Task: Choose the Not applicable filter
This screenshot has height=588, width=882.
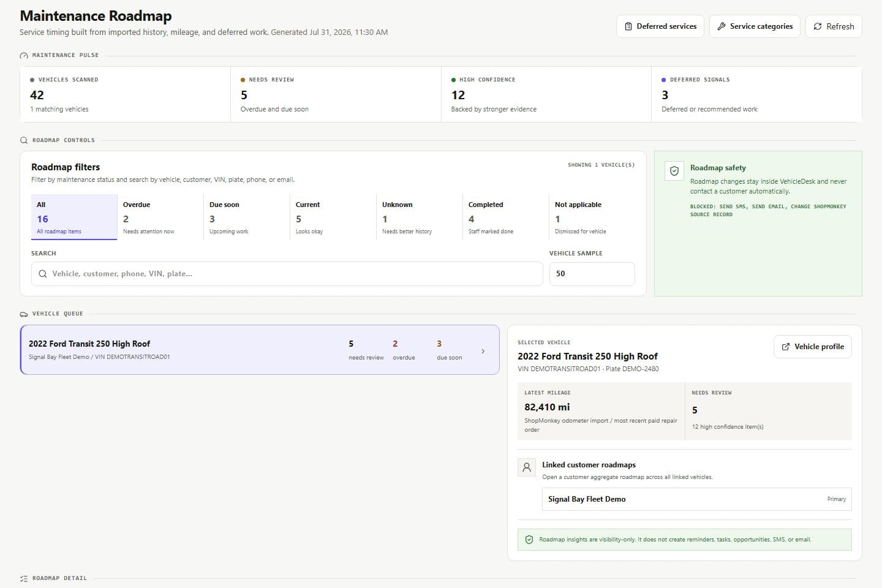Action: [x=592, y=217]
